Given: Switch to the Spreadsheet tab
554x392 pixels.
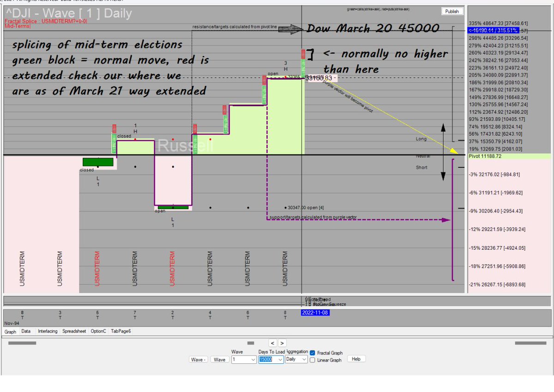Looking at the screenshot, I should (x=74, y=331).
